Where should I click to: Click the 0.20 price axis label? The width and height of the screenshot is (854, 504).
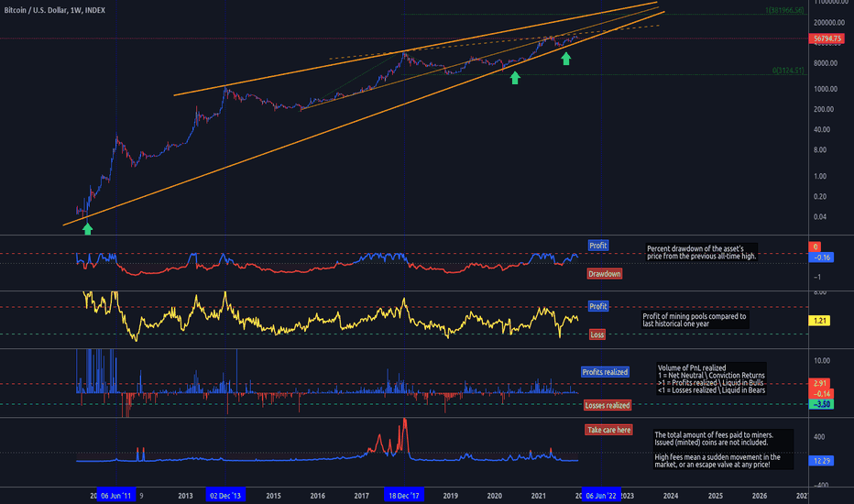(820, 196)
